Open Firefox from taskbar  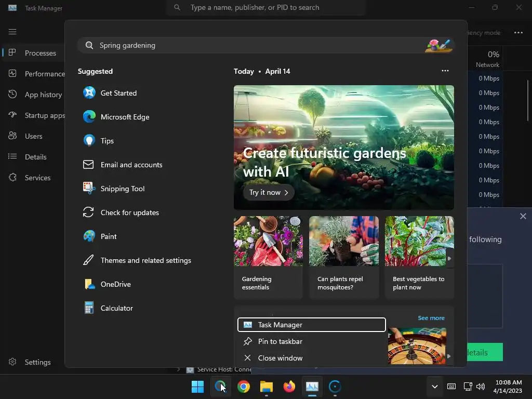[x=289, y=387]
